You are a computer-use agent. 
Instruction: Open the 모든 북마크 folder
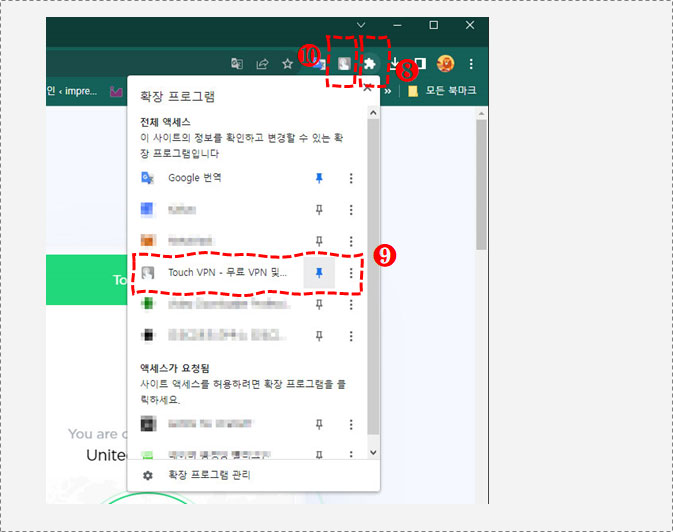pyautogui.click(x=442, y=91)
